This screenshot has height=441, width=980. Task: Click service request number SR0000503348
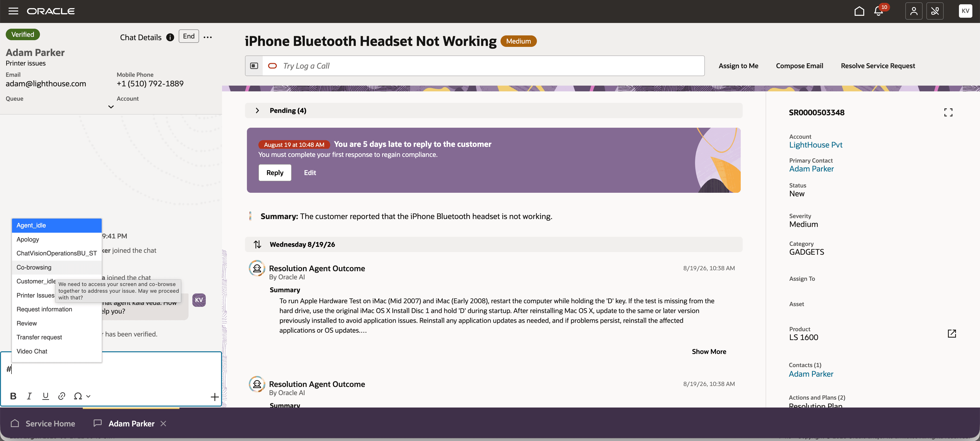point(816,113)
